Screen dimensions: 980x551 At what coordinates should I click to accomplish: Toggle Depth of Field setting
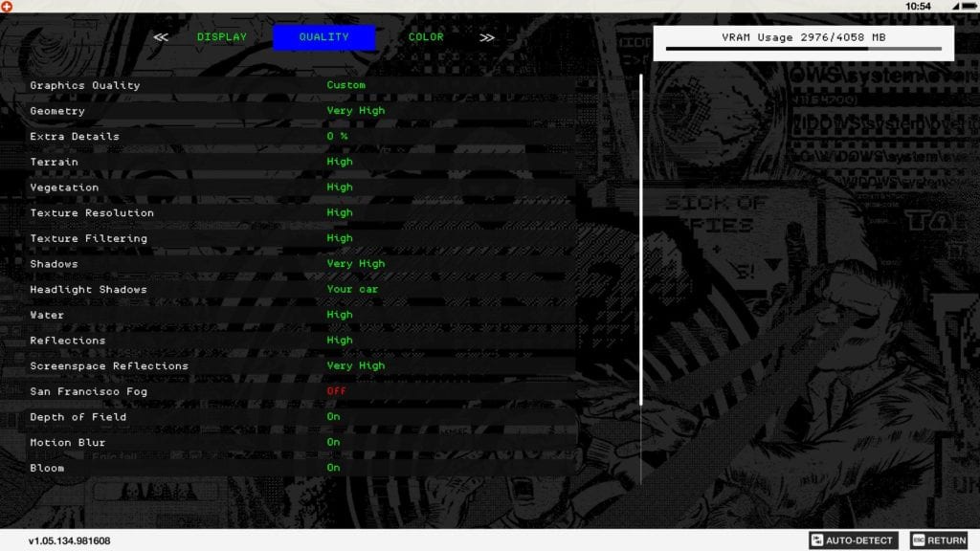pyautogui.click(x=333, y=417)
